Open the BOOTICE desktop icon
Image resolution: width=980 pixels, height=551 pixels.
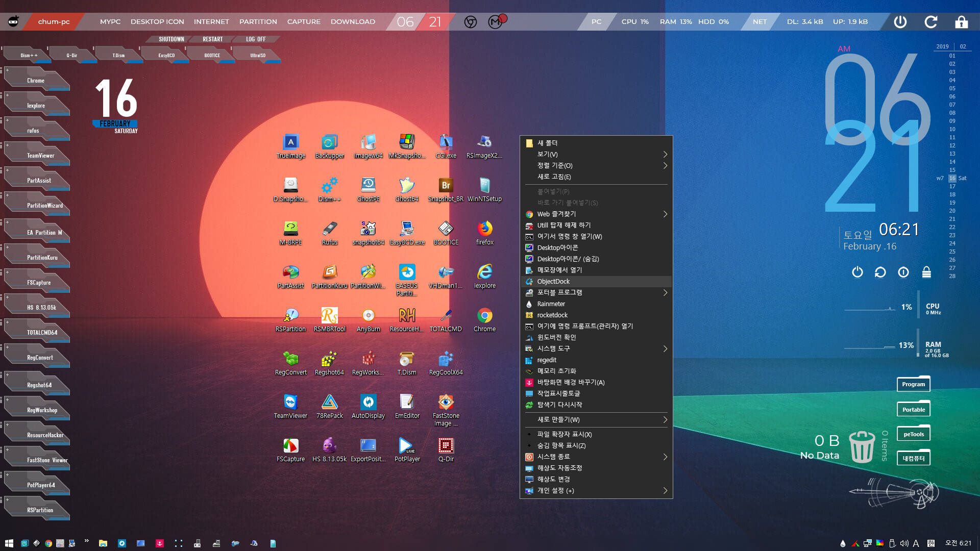pyautogui.click(x=446, y=233)
